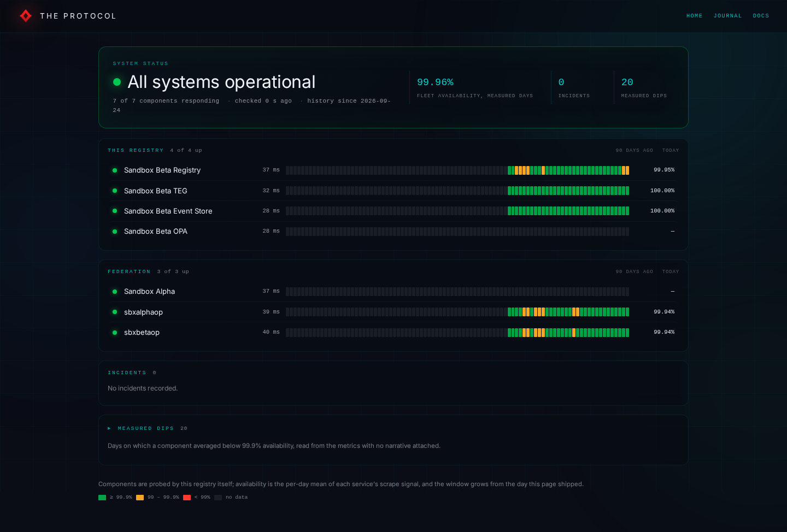Click the Sandbox Beta TEG uptime history bar
The image size is (787, 532).
[x=457, y=191]
